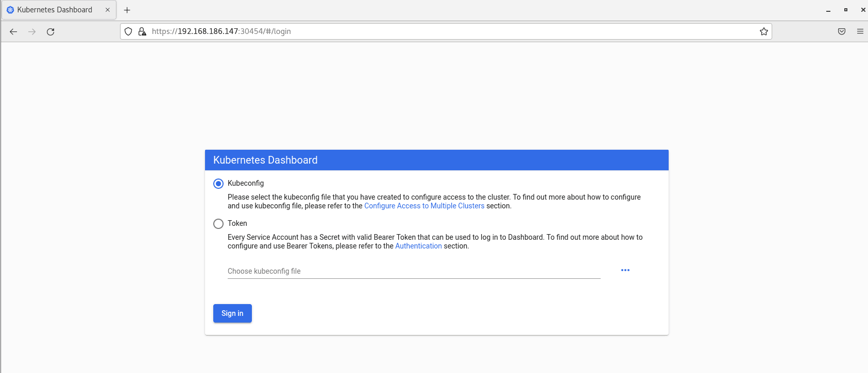This screenshot has width=868, height=373.
Task: Browse files with the three-dots button
Action: [625, 270]
